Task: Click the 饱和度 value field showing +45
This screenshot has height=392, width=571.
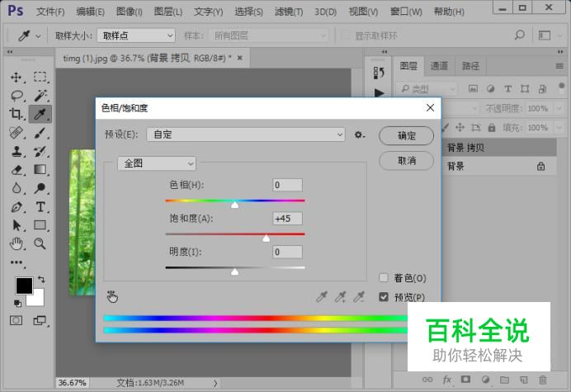Action: point(287,219)
